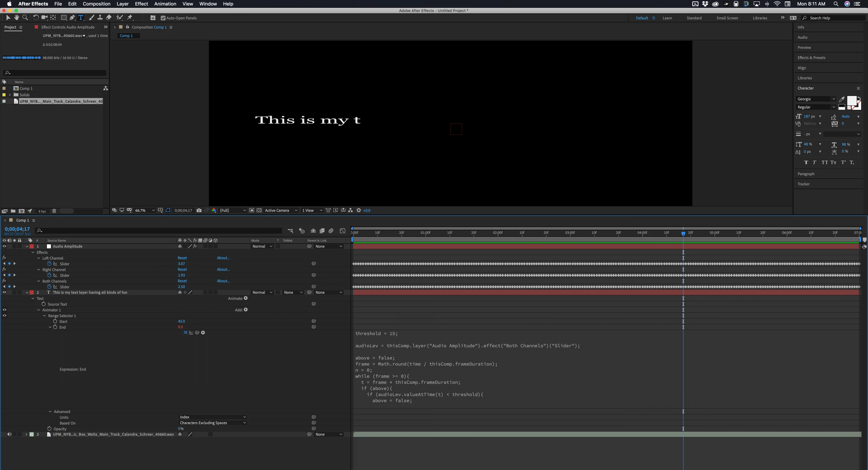This screenshot has height=470, width=868.
Task: Click stopwatch for Range Selector Start
Action: coord(55,321)
